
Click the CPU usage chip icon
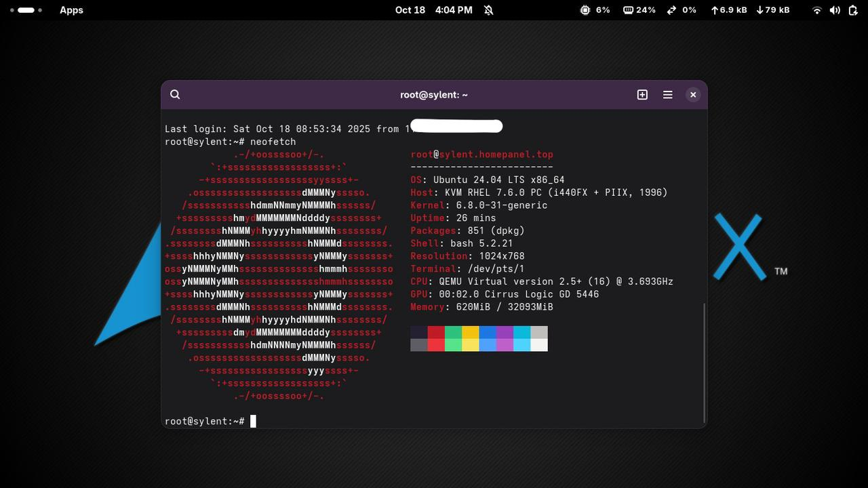[585, 10]
